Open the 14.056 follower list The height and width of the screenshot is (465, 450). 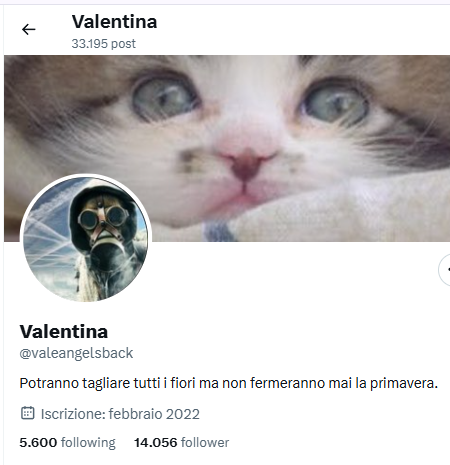click(181, 443)
